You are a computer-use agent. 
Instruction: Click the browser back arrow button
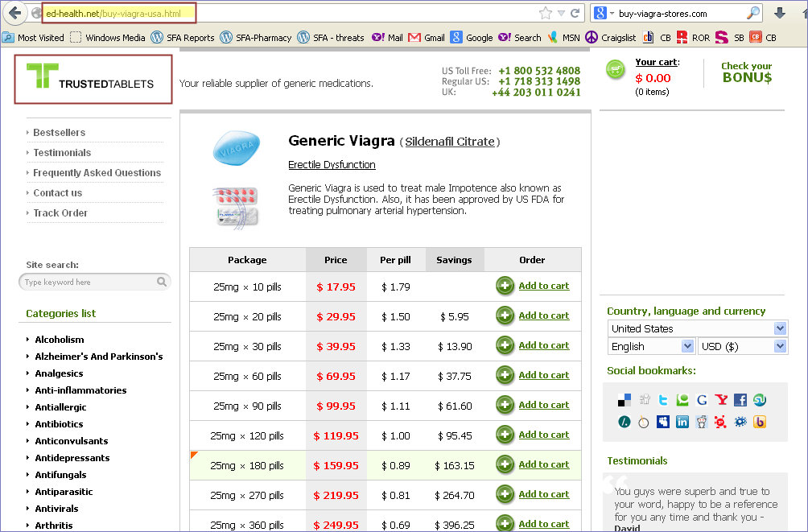click(x=15, y=14)
